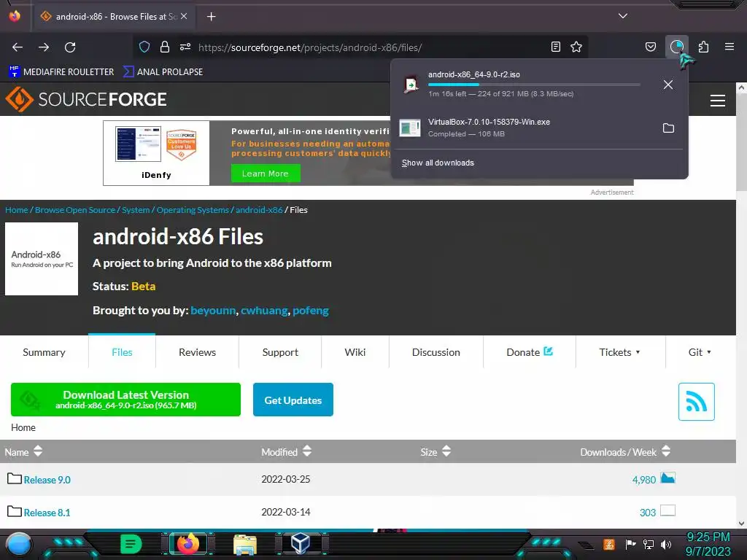Open site permissions icon in address bar
Image resolution: width=747 pixels, height=560 pixels.
pyautogui.click(x=185, y=47)
